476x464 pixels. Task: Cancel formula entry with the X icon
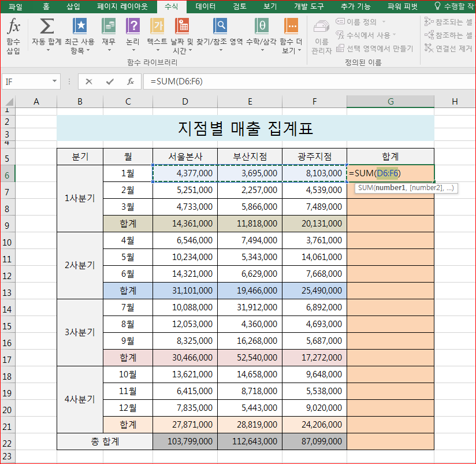click(88, 81)
